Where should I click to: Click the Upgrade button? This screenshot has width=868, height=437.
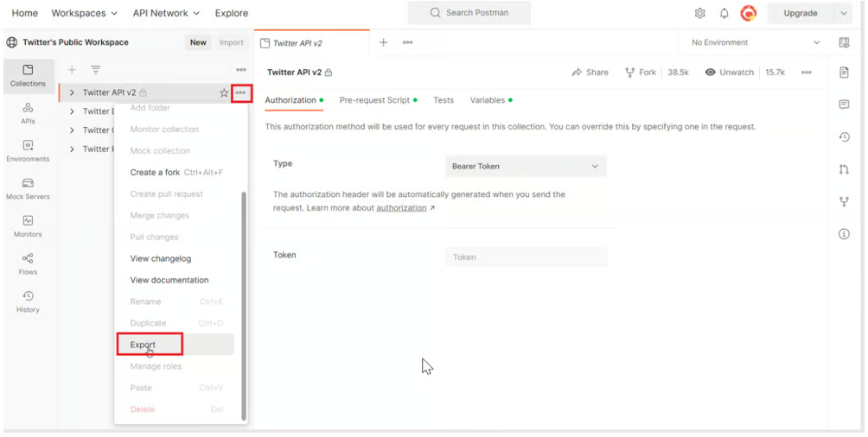801,13
